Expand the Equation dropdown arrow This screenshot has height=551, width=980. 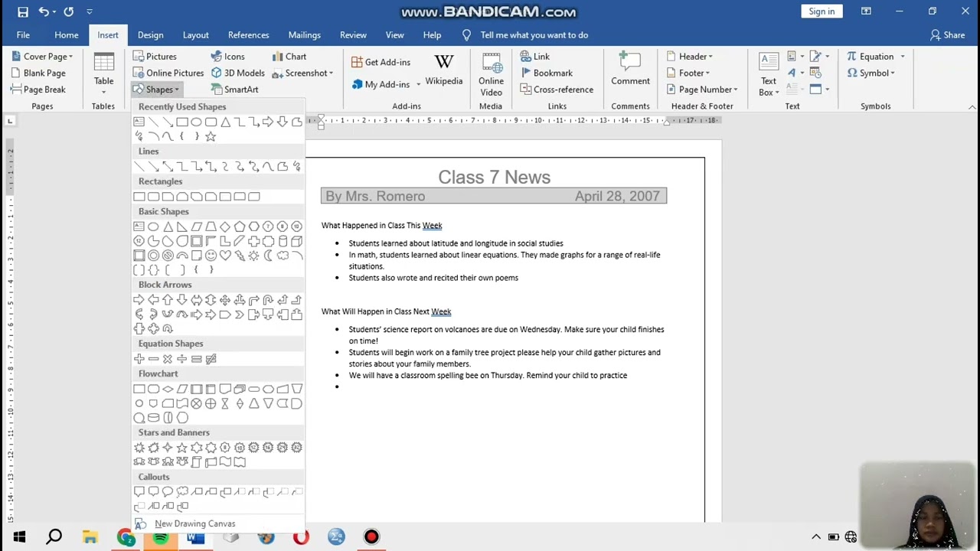tap(903, 57)
